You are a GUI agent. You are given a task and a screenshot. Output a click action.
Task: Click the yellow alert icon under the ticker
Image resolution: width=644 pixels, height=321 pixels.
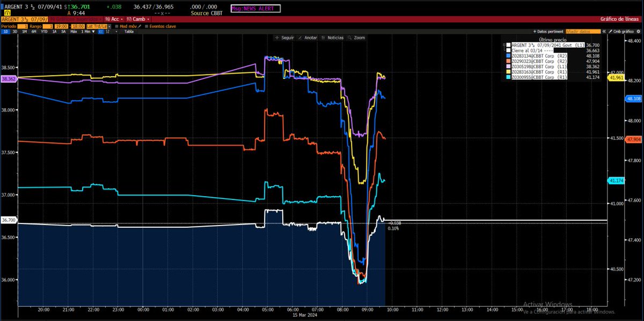pos(8,13)
